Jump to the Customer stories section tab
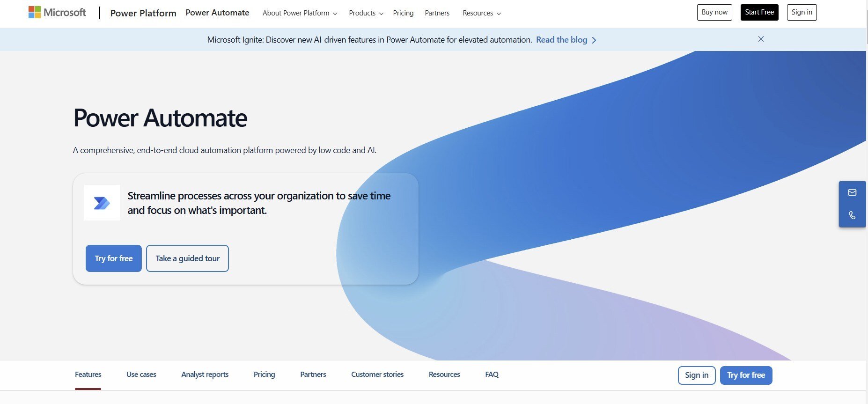This screenshot has height=404, width=868. coord(377,375)
